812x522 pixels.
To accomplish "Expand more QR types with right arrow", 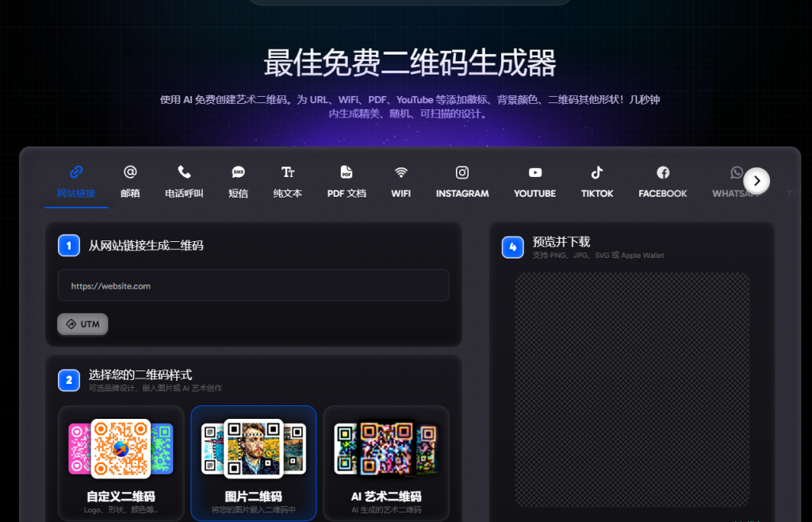I will pos(756,181).
